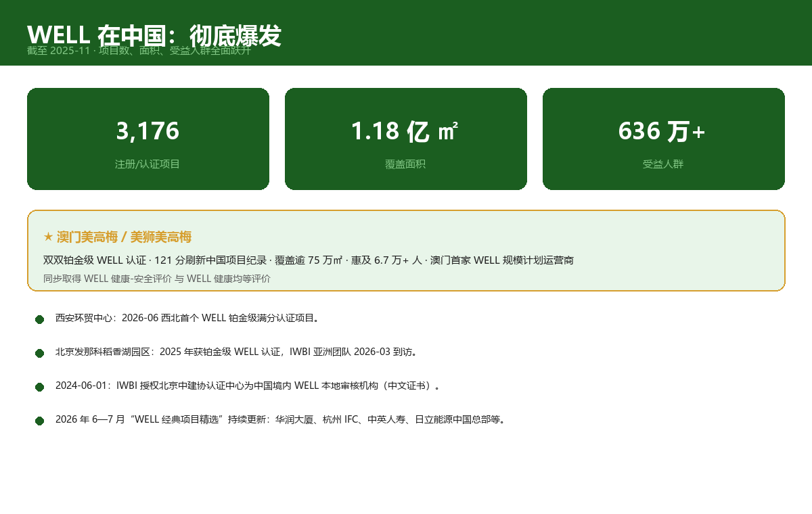Click the line starting "双双铂金级 WELL 认证"

point(309,260)
